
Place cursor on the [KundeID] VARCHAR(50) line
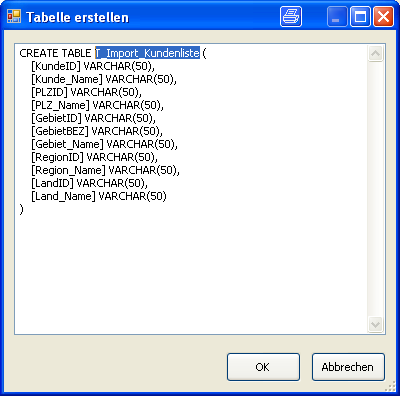93,66
